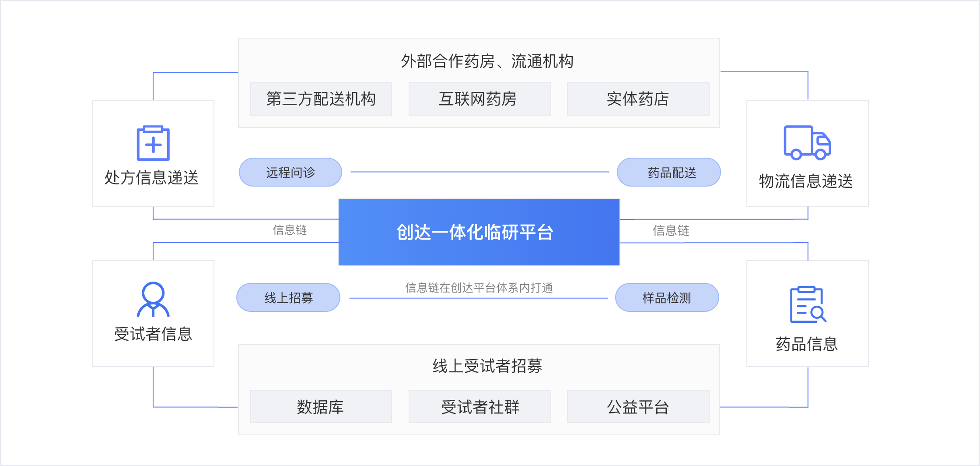Click the 物流信息递送 label

(806, 181)
